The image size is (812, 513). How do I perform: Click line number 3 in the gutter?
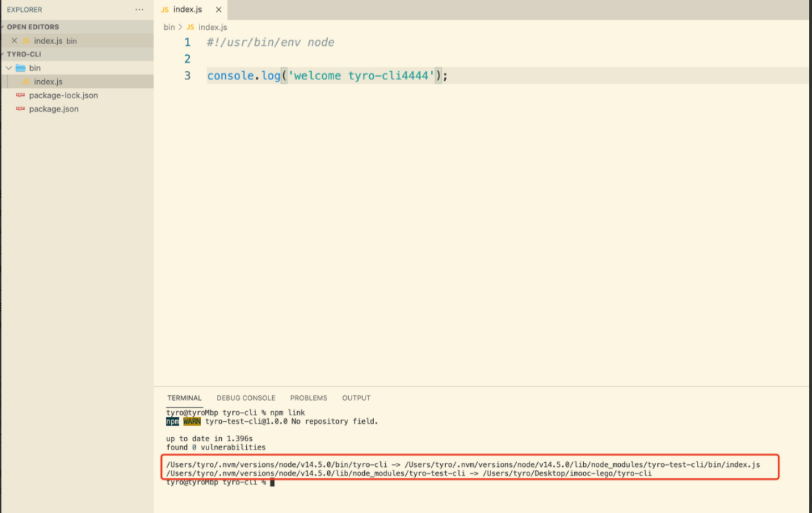tap(188, 75)
